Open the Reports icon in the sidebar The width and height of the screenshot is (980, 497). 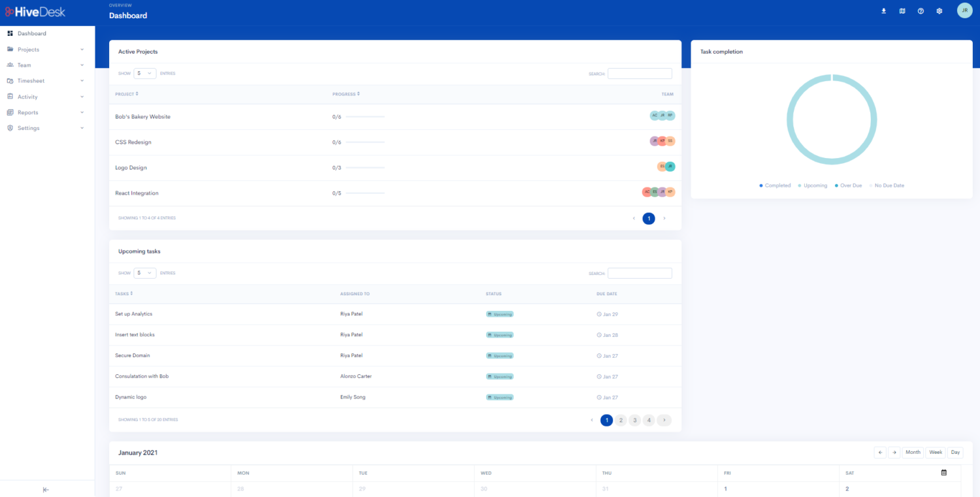(10, 112)
